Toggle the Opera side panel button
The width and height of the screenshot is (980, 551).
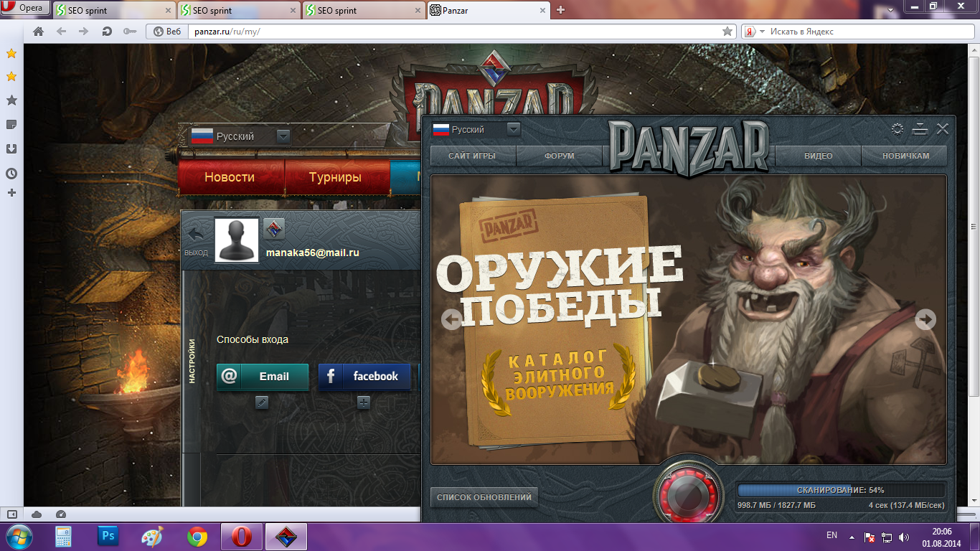[x=12, y=514]
